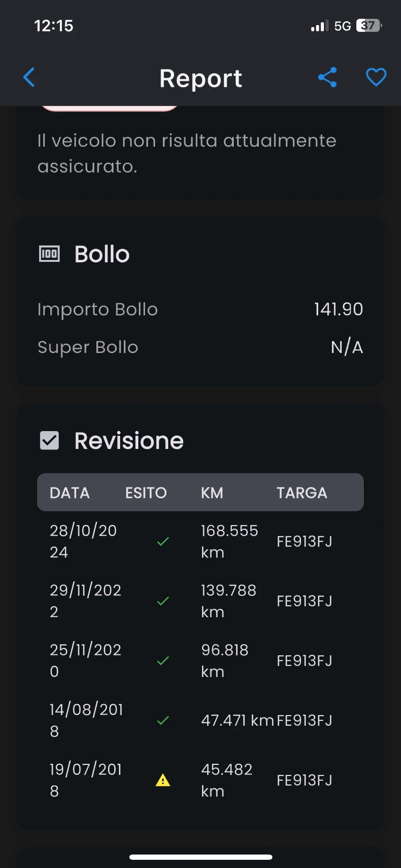Tap the TARGA column header
401x868 pixels.
[x=302, y=492]
